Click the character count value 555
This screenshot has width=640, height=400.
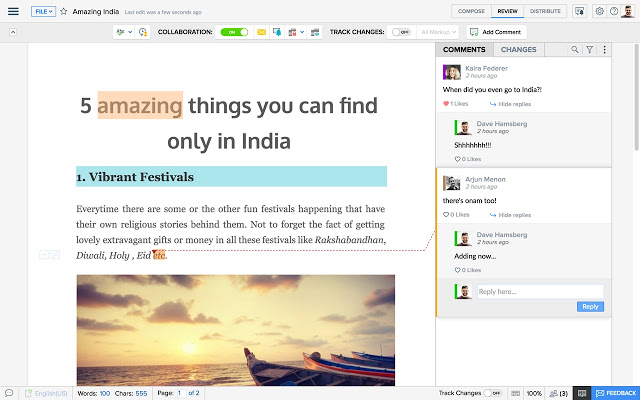(x=141, y=393)
